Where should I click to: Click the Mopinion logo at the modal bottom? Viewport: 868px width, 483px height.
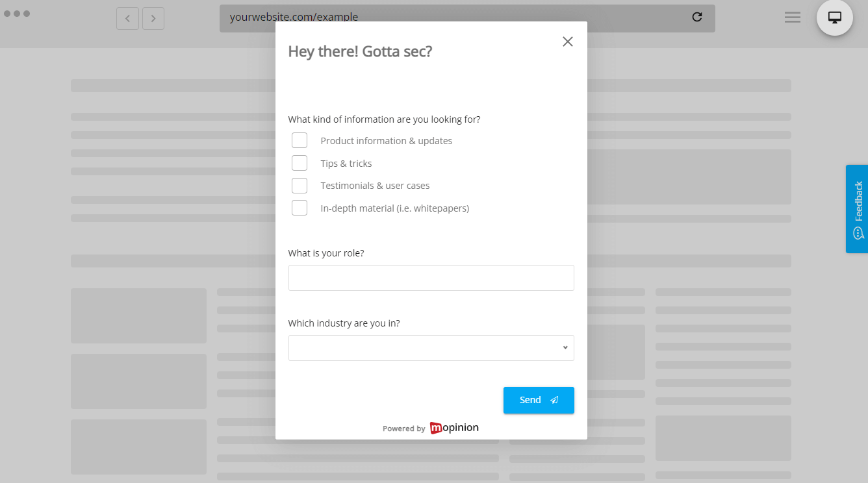[x=454, y=427]
